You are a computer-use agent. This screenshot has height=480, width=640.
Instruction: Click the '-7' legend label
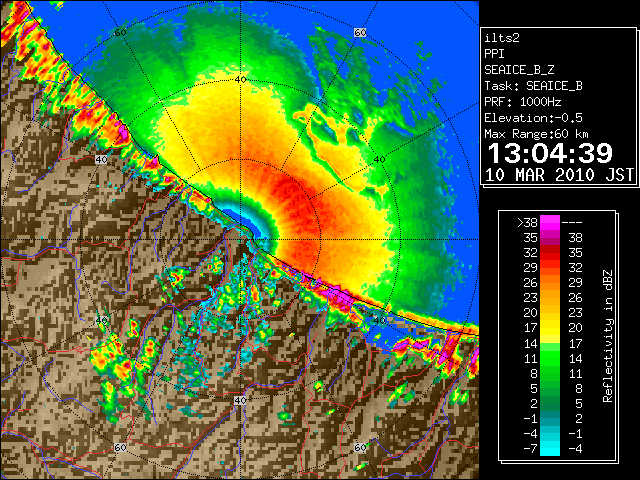pos(530,448)
